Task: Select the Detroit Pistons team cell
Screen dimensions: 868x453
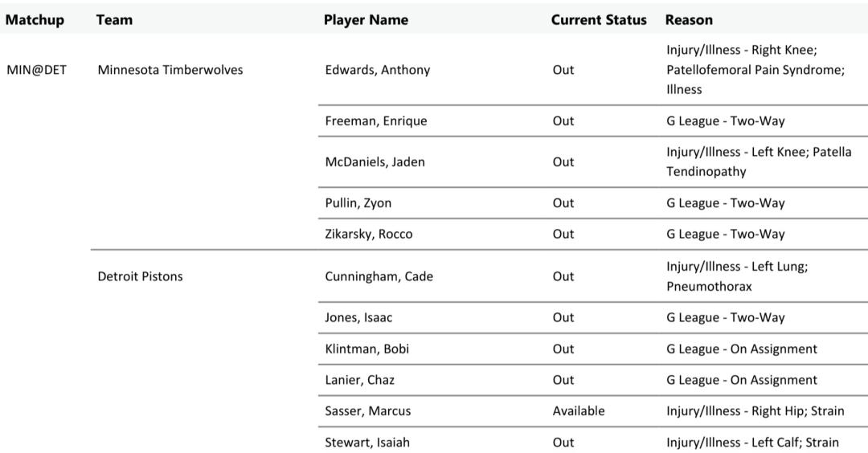Action: [140, 276]
